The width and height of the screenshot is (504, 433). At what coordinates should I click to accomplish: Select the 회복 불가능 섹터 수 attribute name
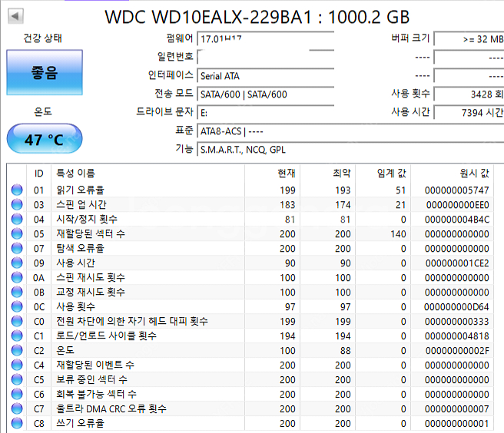[x=97, y=394]
